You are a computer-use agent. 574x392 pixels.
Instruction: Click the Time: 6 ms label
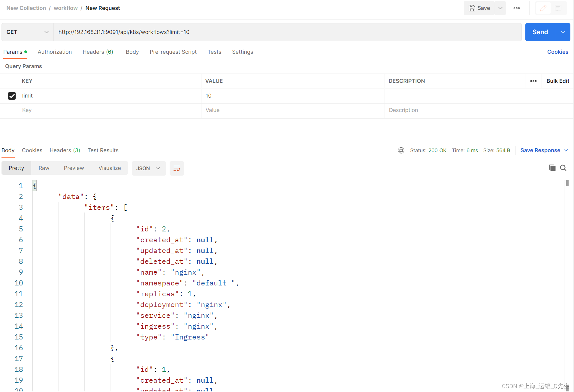[465, 150]
